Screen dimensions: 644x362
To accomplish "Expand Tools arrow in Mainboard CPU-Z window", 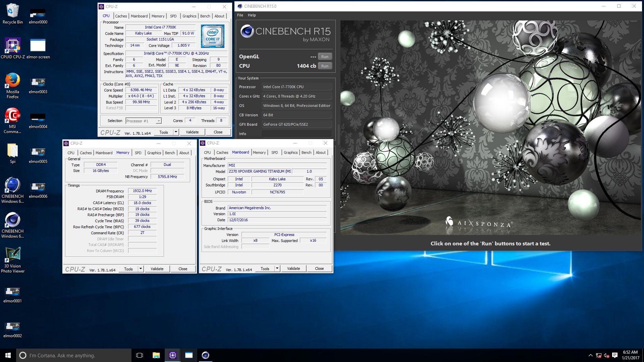I will (277, 268).
